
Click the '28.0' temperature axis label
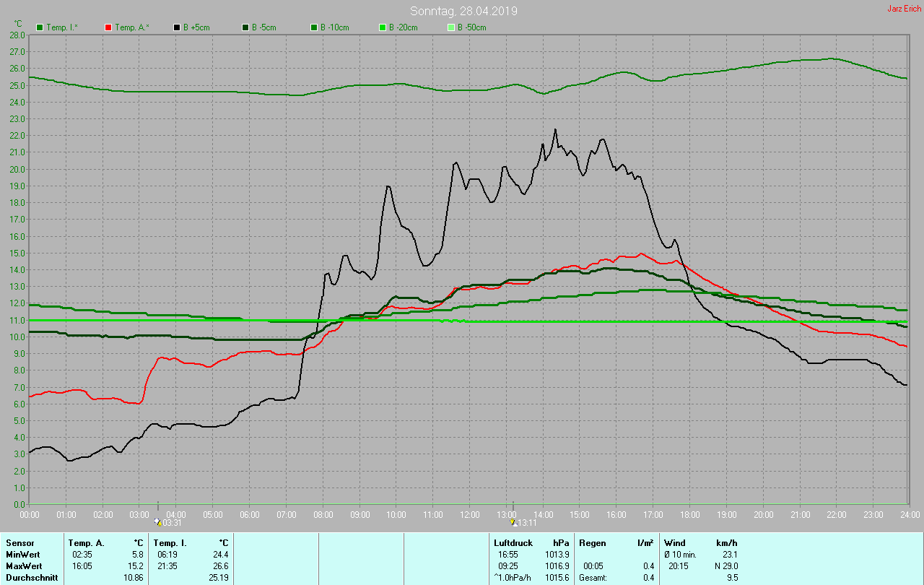point(18,35)
